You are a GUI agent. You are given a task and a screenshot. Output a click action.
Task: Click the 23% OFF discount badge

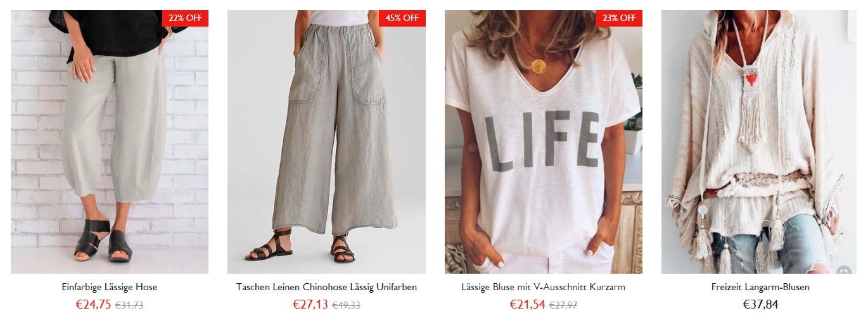point(619,18)
